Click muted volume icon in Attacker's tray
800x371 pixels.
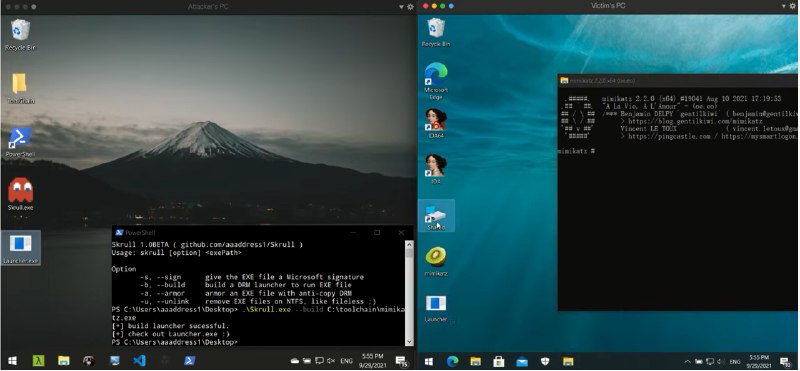pyautogui.click(x=331, y=361)
